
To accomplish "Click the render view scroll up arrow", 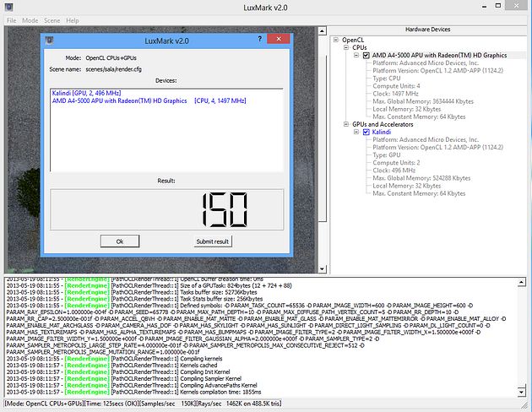I will pos(322,31).
